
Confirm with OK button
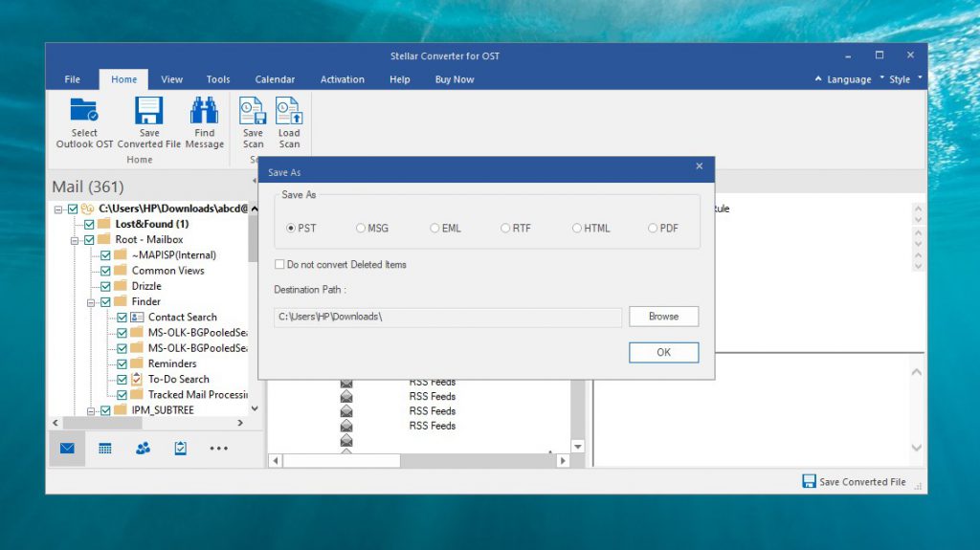click(x=664, y=353)
